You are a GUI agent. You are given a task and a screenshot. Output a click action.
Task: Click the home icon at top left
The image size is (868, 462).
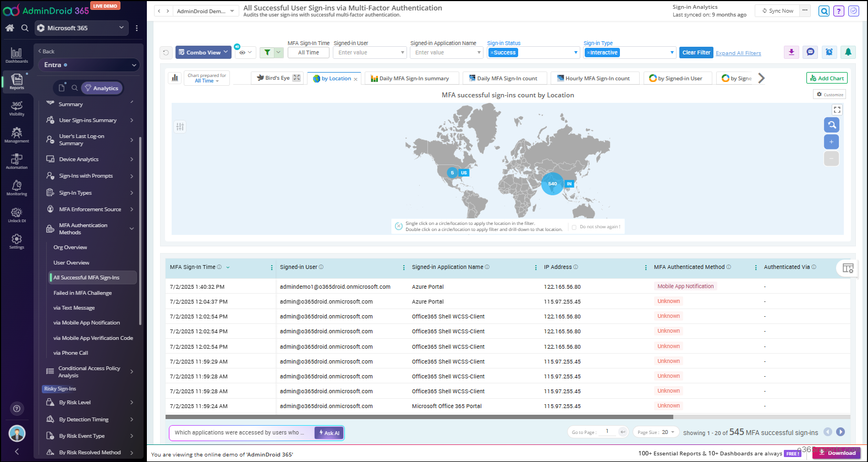9,28
